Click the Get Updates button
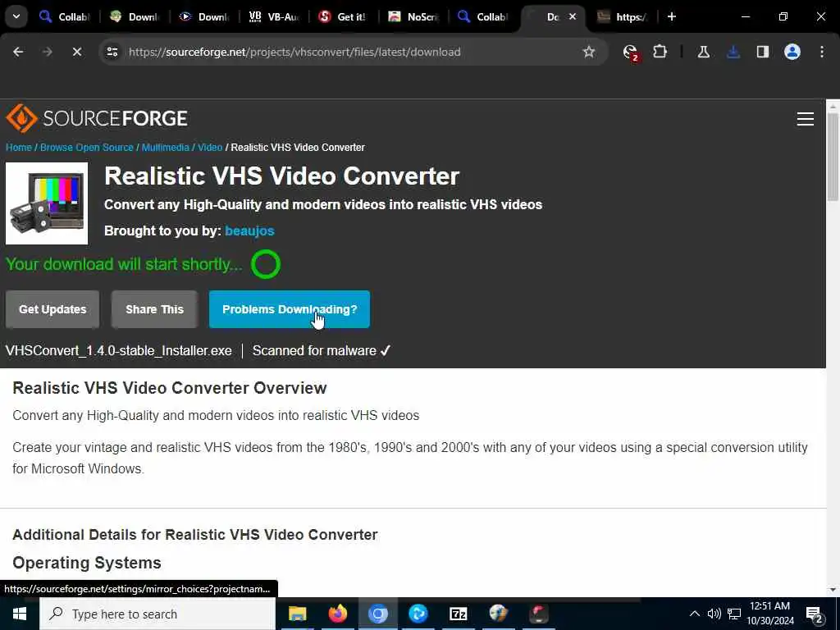This screenshot has height=630, width=840. tap(52, 309)
